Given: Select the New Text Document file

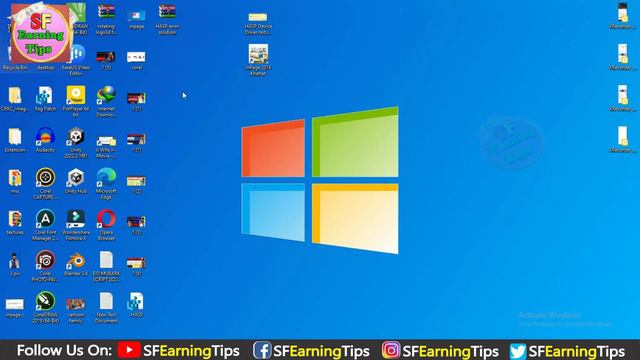Looking at the screenshot, I should (x=106, y=307).
